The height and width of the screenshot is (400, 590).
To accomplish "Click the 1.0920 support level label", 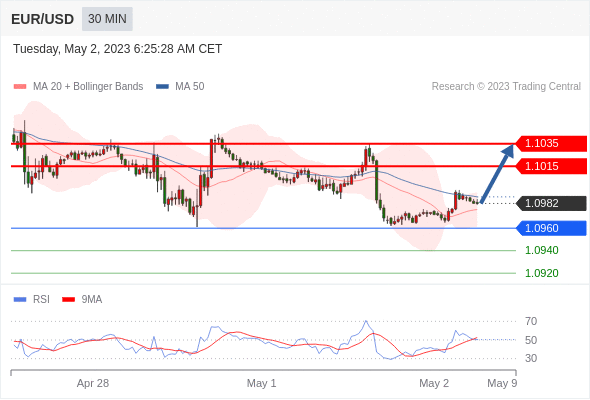I will coord(541,273).
